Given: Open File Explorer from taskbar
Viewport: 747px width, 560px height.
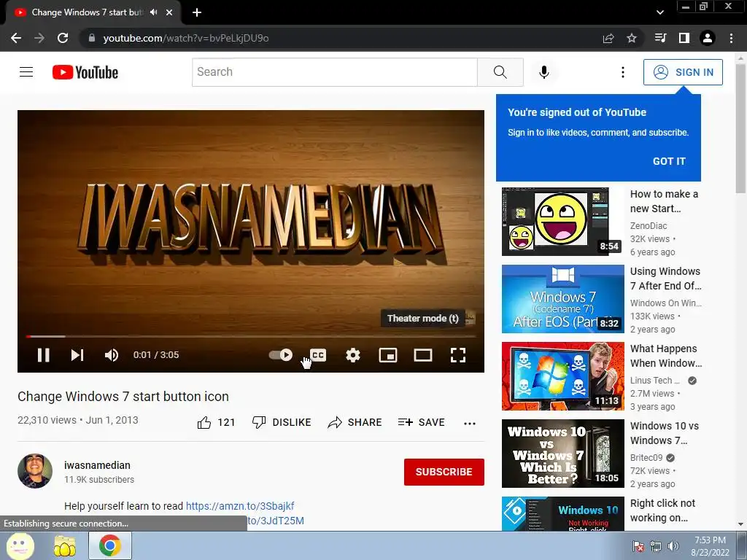Looking at the screenshot, I should 65,546.
